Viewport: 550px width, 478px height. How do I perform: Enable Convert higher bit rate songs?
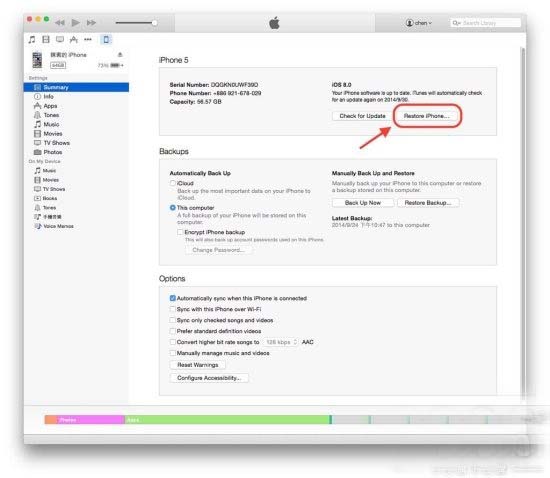pyautogui.click(x=173, y=342)
